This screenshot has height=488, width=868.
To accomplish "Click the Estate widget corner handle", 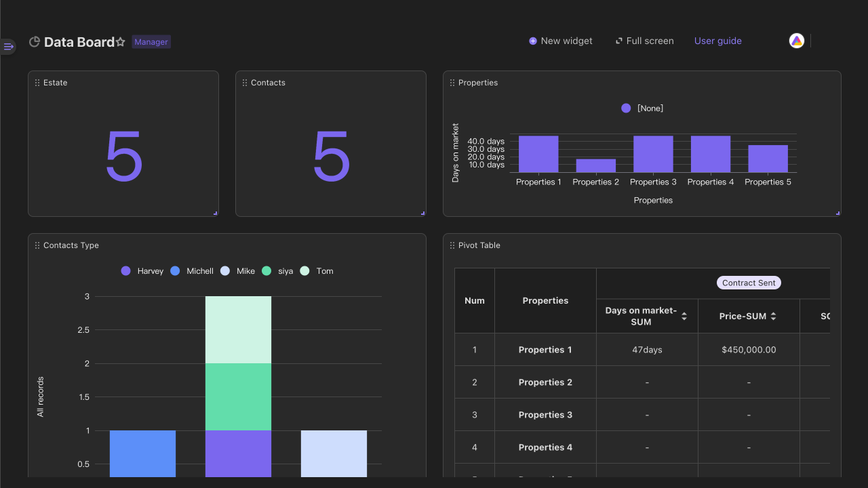I will tap(216, 213).
